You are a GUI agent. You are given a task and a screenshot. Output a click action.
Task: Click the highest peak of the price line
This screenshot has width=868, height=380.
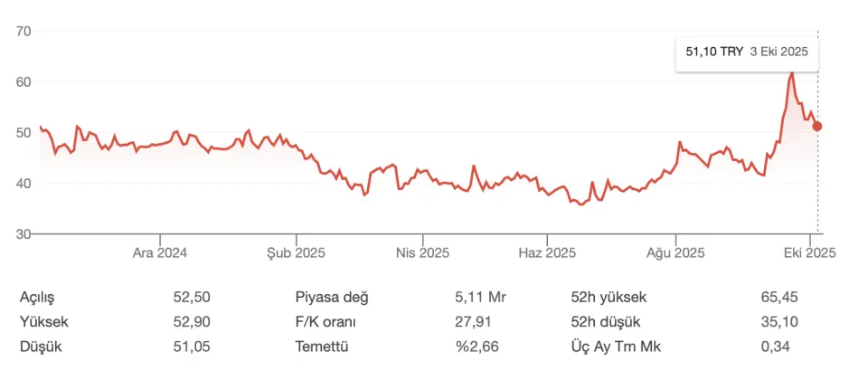coord(792,72)
